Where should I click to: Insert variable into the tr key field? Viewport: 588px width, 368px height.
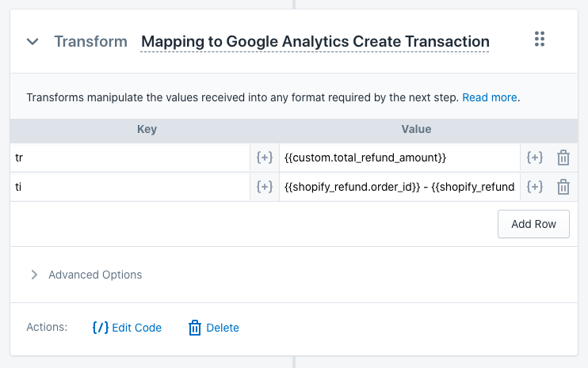click(265, 157)
